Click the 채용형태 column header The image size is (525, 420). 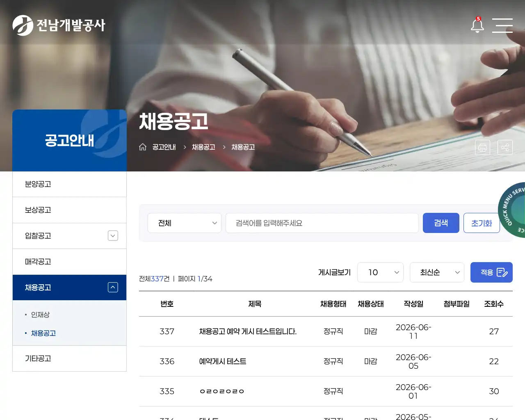click(x=333, y=304)
